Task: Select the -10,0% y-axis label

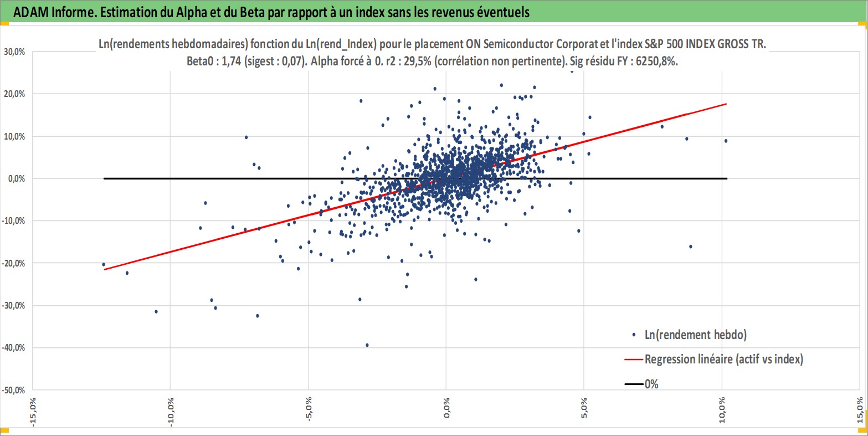Action: point(13,220)
